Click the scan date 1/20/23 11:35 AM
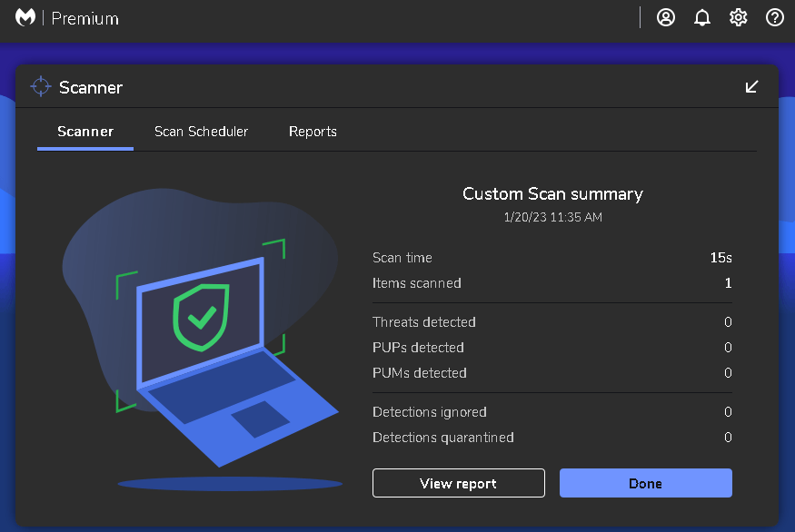This screenshot has width=795, height=532. (552, 217)
